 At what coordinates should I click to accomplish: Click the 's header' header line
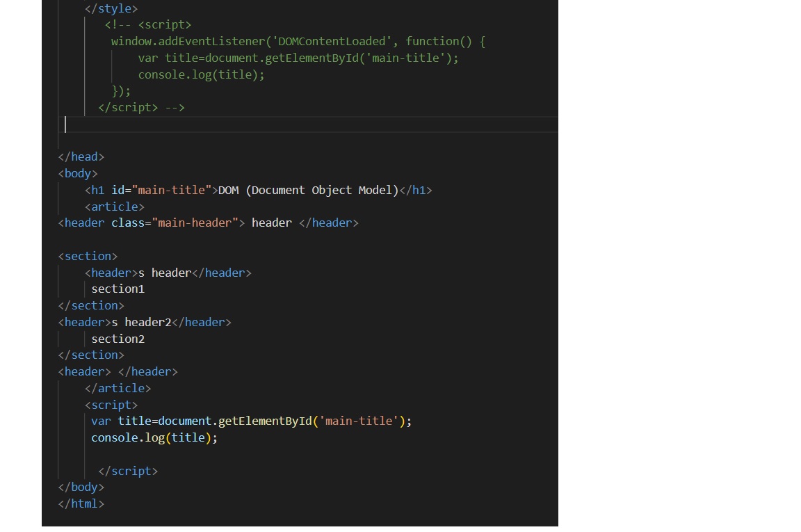pos(168,273)
